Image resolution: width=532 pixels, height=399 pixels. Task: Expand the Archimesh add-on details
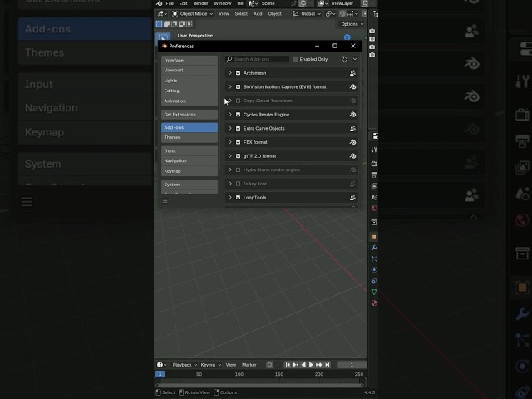(x=230, y=73)
